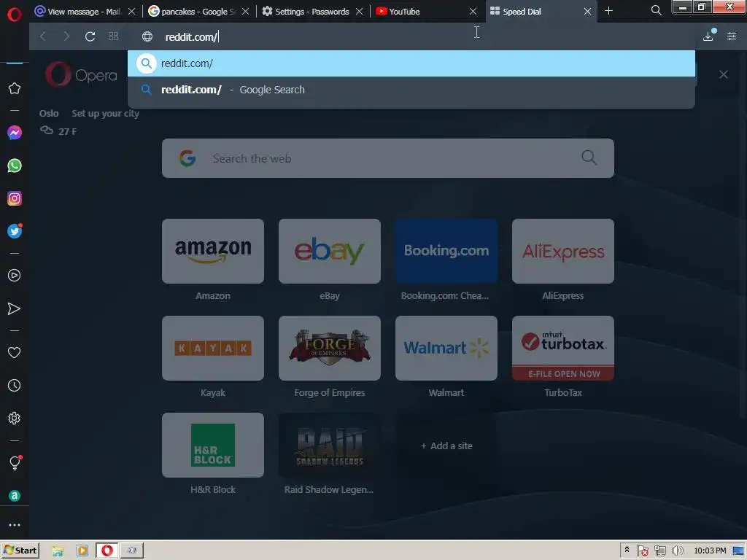This screenshot has width=747, height=560.
Task: Close the YouTube tab
Action: point(473,11)
